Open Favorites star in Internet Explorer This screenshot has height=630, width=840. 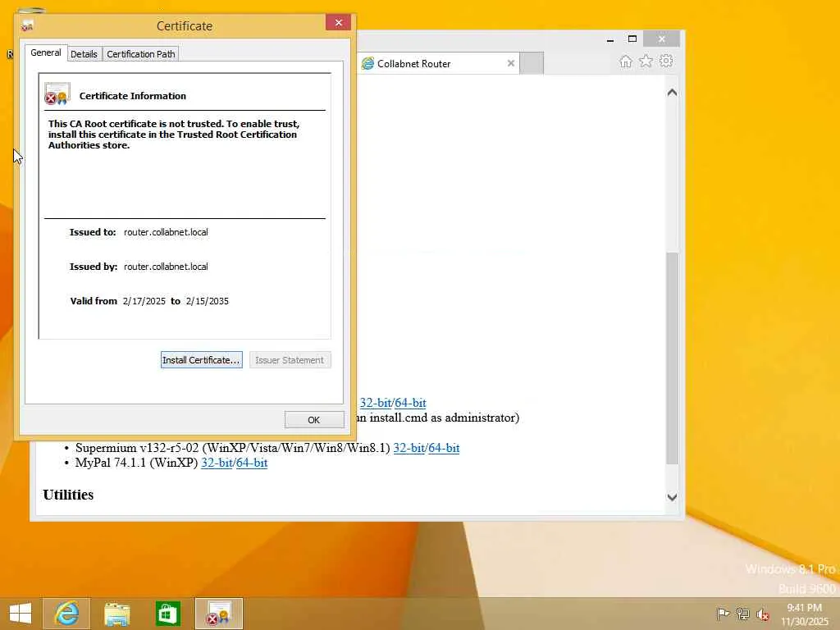[x=646, y=61]
